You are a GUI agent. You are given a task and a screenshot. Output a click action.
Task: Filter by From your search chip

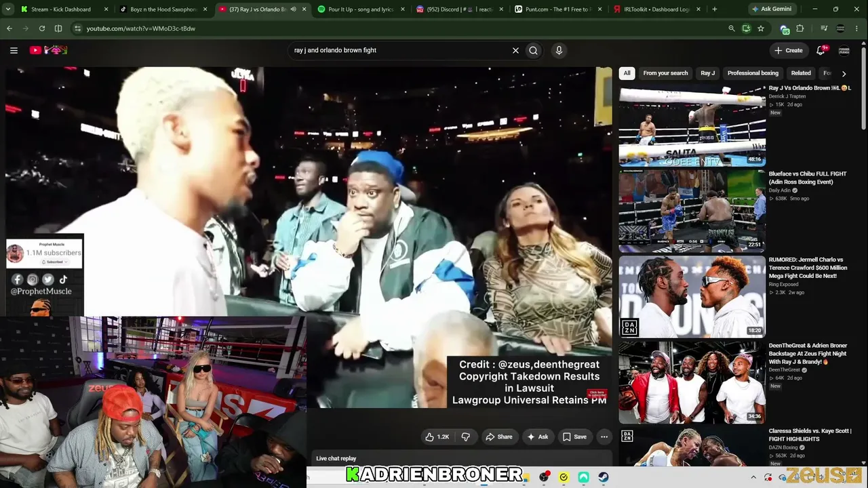(665, 73)
